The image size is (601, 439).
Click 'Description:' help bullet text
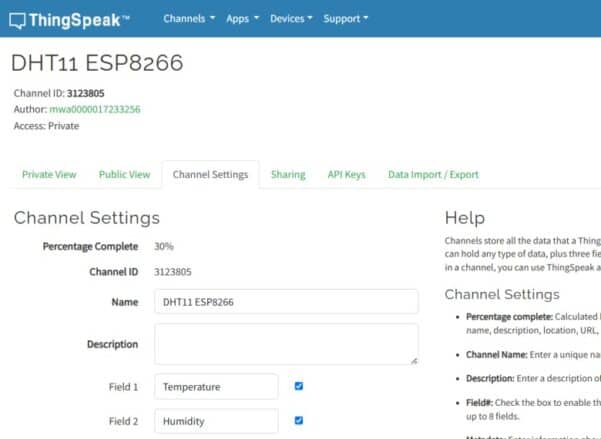(490, 378)
